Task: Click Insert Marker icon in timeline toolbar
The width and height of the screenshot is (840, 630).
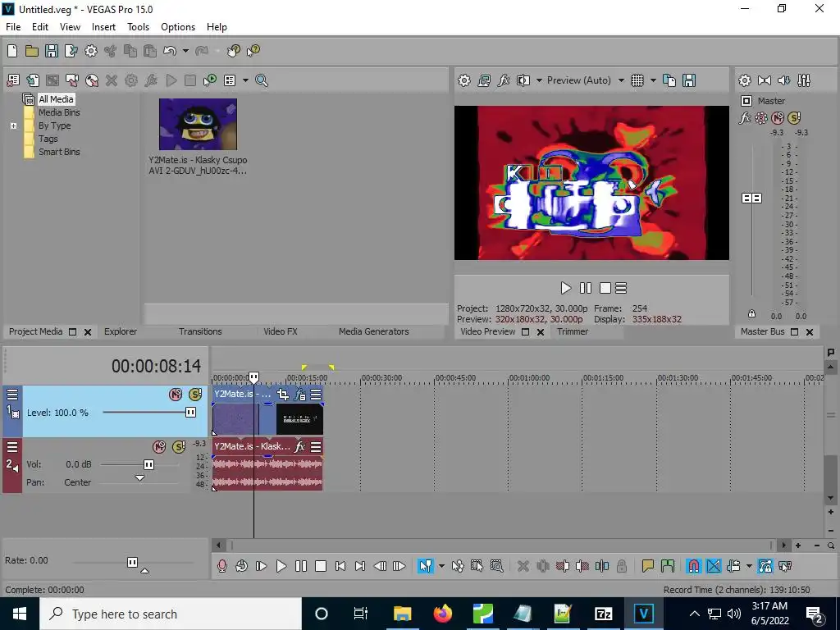Action: (648, 566)
